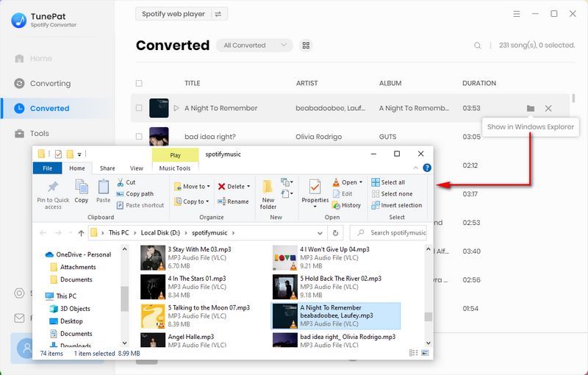
Task: Open Converting section in sidebar
Action: click(x=43, y=83)
